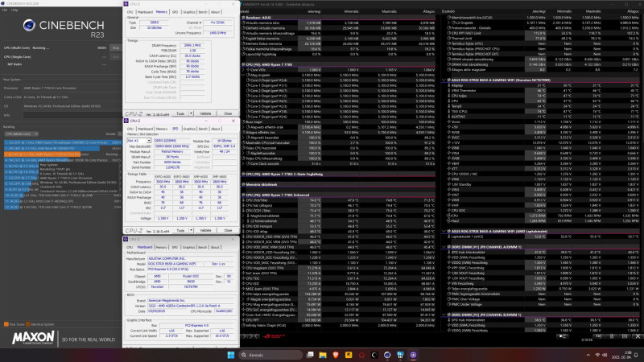Select Memória időzítések group header in HWiNFO
The height and width of the screenshot is (362, 644).
coord(338,185)
